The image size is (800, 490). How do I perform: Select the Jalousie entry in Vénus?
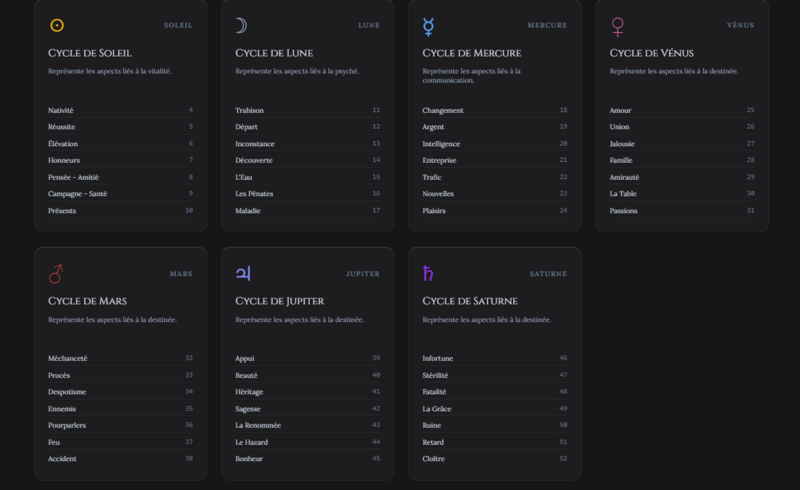coord(681,144)
